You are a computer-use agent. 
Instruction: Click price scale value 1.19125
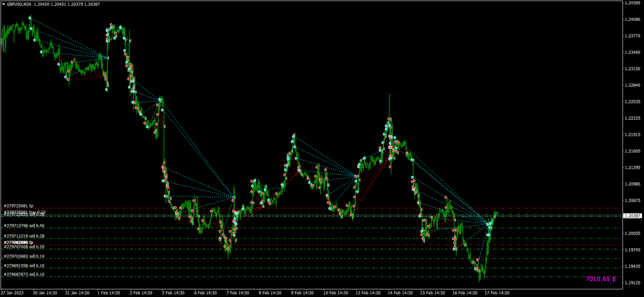click(x=632, y=283)
